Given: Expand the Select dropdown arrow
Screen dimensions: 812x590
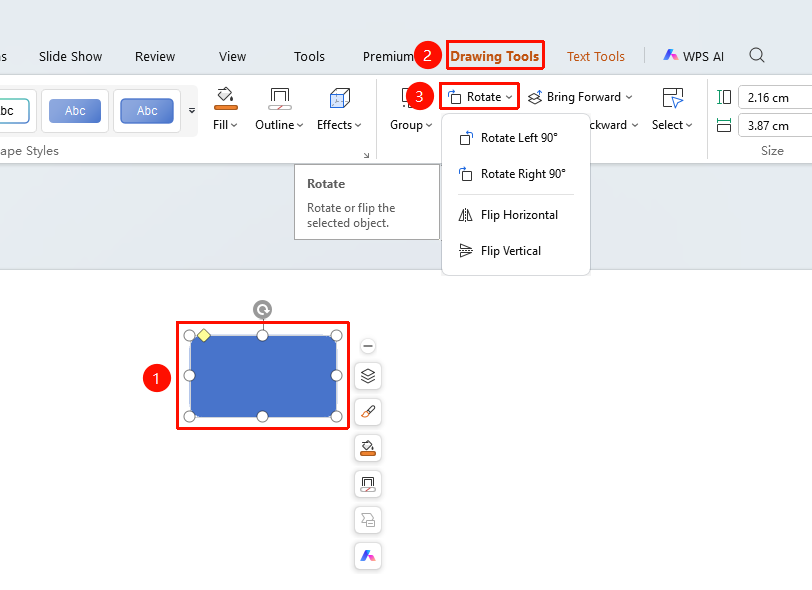Looking at the screenshot, I should click(x=689, y=125).
